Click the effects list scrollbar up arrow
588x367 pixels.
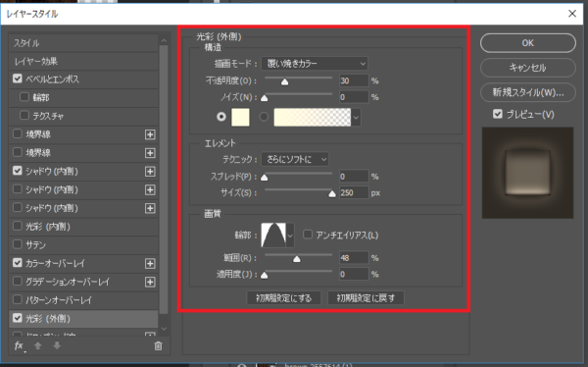(x=164, y=40)
